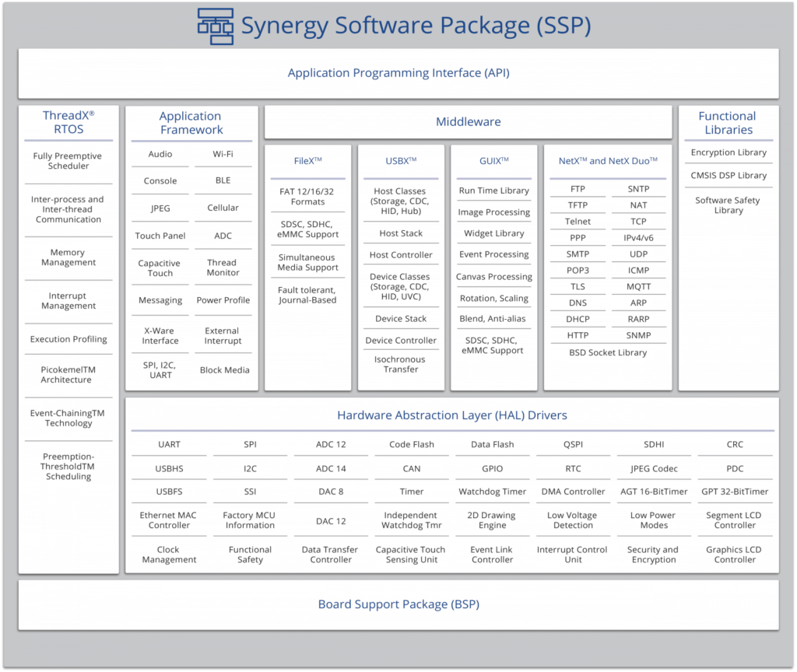Screen dimensions: 797x672
Task: Click the Hardware Abstraction Layer Drivers title
Action: pyautogui.click(x=451, y=415)
